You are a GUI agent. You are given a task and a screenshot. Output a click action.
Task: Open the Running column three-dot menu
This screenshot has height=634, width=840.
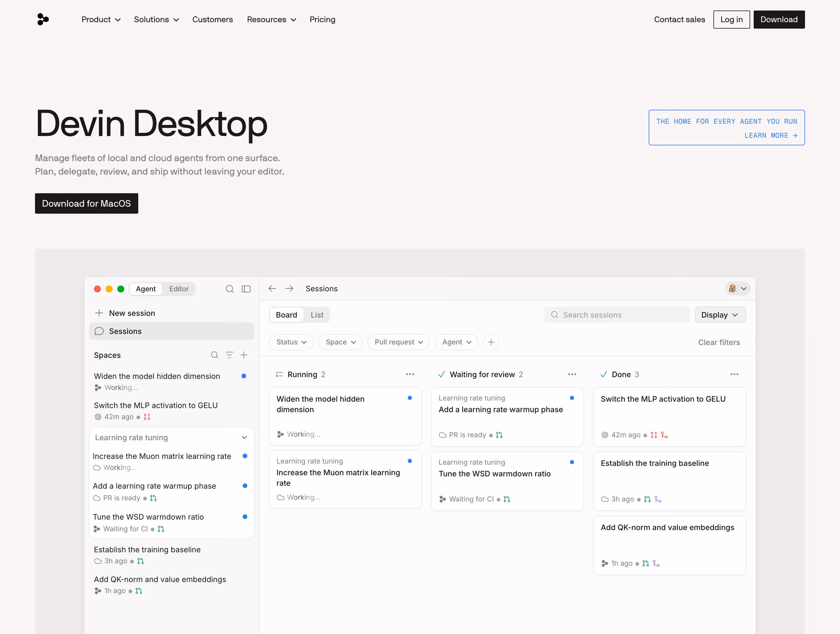pos(410,375)
